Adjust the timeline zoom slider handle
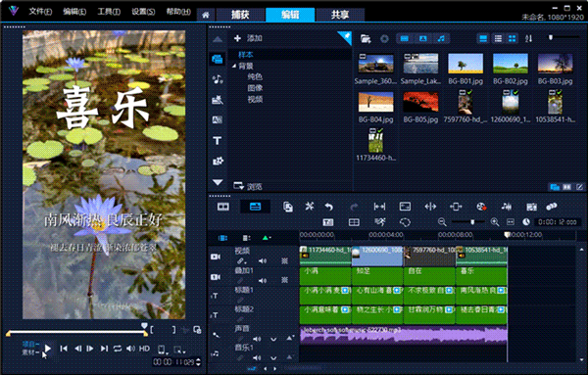Screen dimensions: 588x375 pyautogui.click(x=472, y=222)
